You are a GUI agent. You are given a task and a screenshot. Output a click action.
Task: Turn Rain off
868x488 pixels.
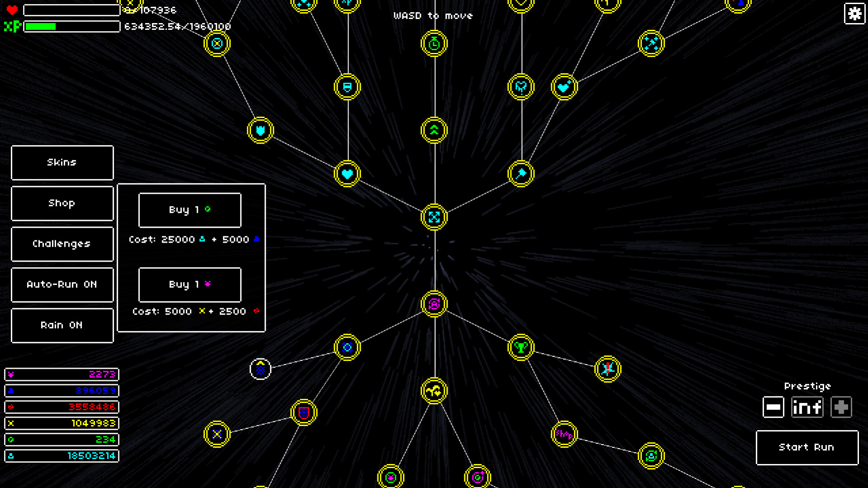click(62, 325)
